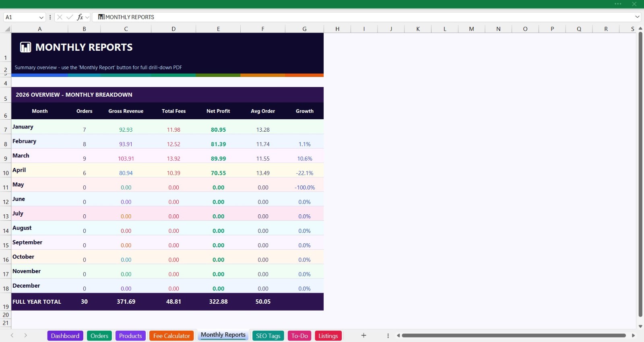644x342 pixels.
Task: Click the Avg Order column heading
Action: pyautogui.click(x=263, y=111)
